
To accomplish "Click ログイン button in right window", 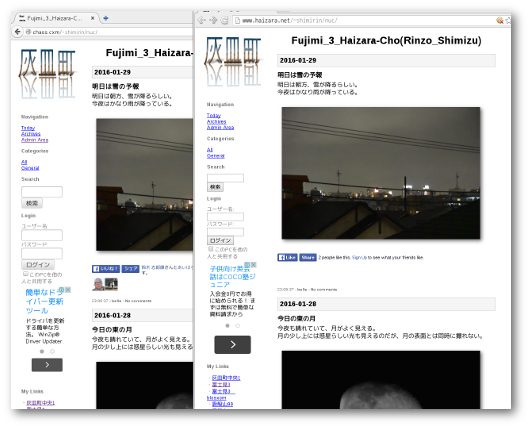I will [x=220, y=240].
